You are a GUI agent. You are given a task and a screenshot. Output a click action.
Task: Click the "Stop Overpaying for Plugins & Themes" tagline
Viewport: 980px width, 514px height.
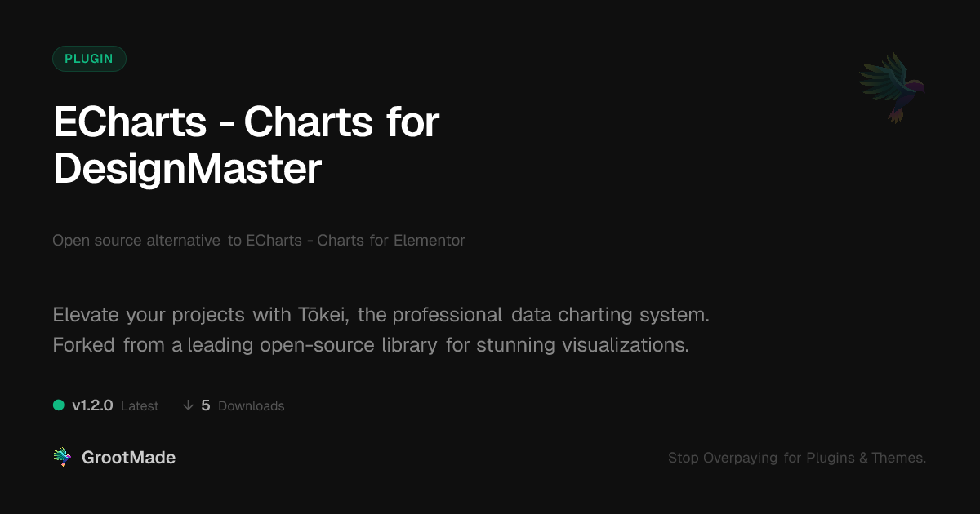(796, 458)
